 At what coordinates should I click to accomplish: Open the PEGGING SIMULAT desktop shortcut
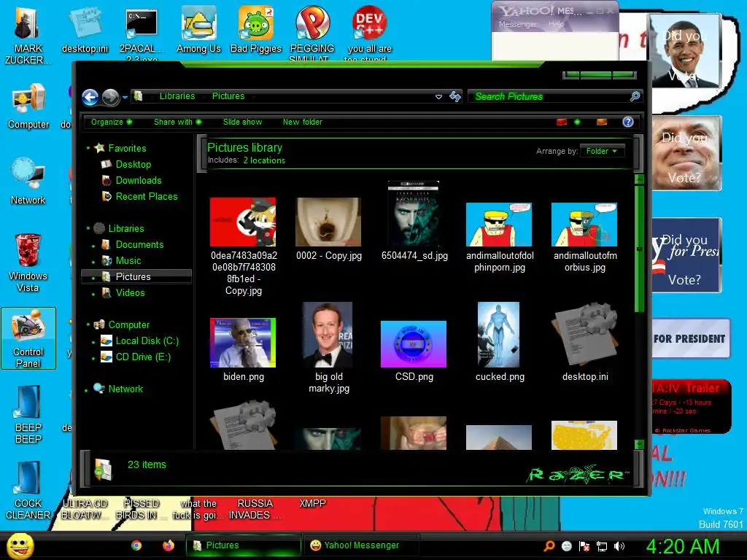tap(312, 34)
